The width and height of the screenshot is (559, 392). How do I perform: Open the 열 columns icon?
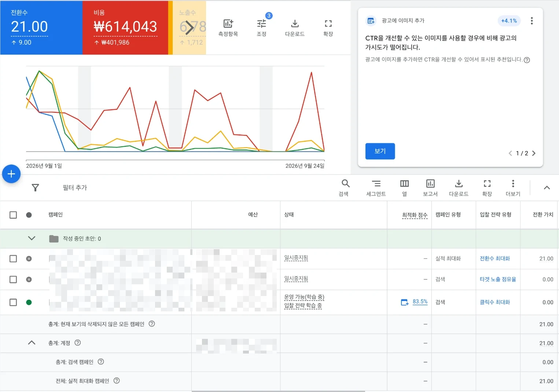click(404, 184)
